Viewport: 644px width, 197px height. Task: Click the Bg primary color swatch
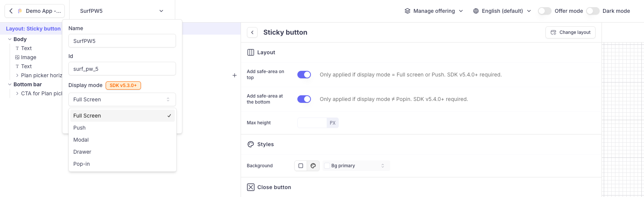(327, 166)
